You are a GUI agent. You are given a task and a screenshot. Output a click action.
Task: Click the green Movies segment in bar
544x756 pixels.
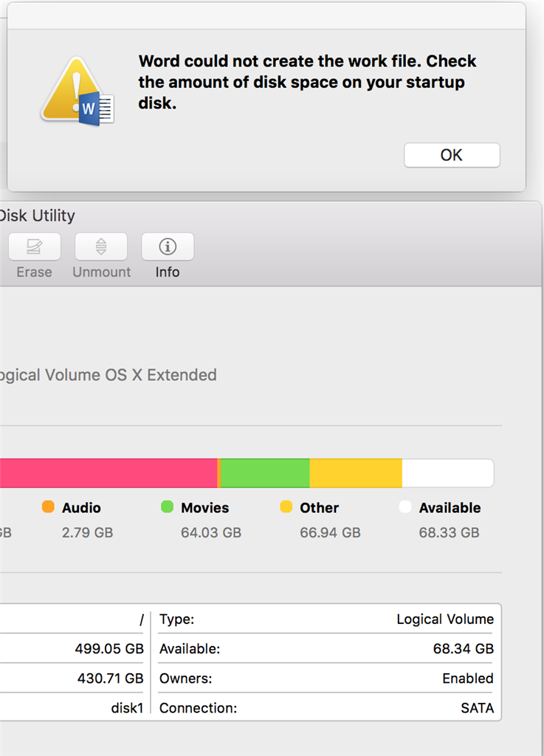point(265,473)
